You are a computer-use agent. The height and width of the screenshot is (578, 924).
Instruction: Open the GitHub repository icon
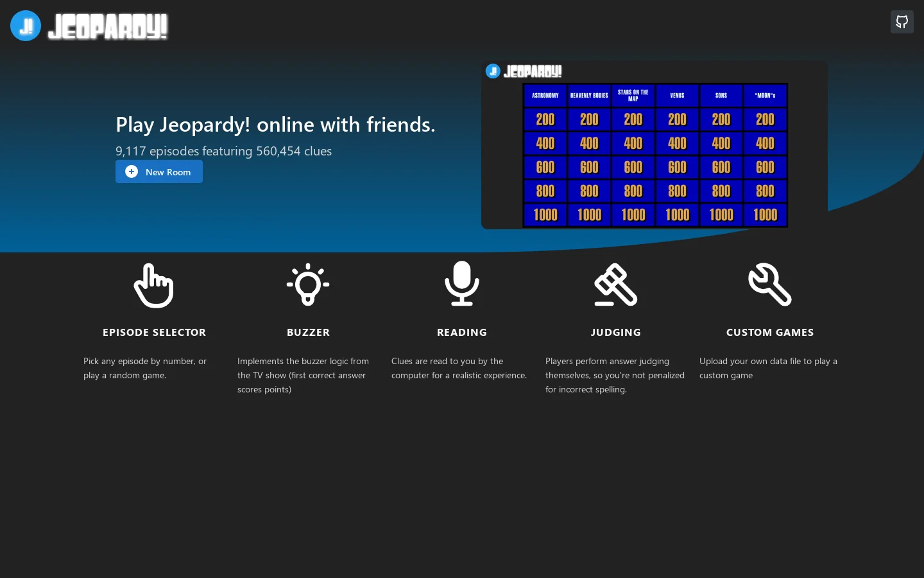(902, 22)
